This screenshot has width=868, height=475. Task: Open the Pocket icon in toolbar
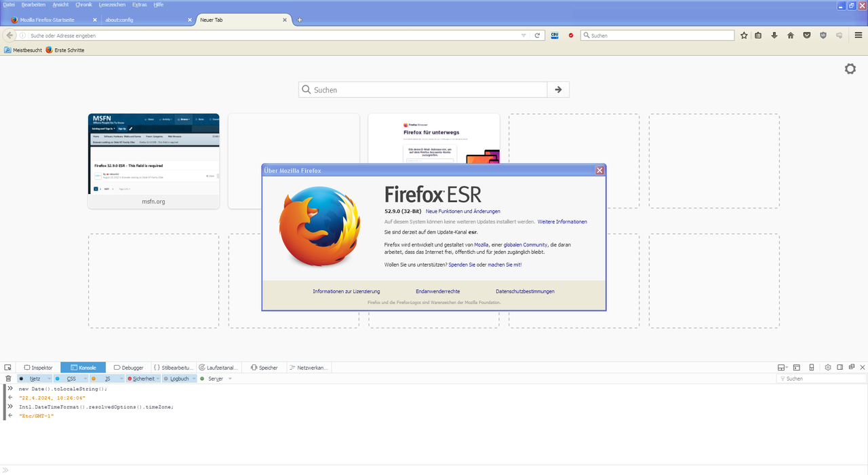click(x=807, y=35)
